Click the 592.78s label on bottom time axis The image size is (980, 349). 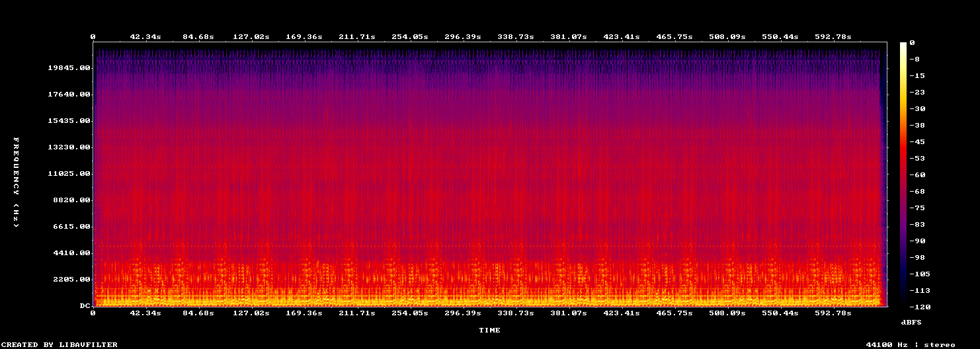pyautogui.click(x=833, y=313)
